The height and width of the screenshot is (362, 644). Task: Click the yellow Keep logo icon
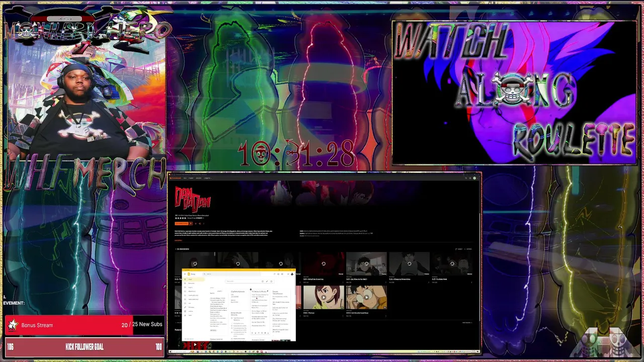(x=189, y=274)
